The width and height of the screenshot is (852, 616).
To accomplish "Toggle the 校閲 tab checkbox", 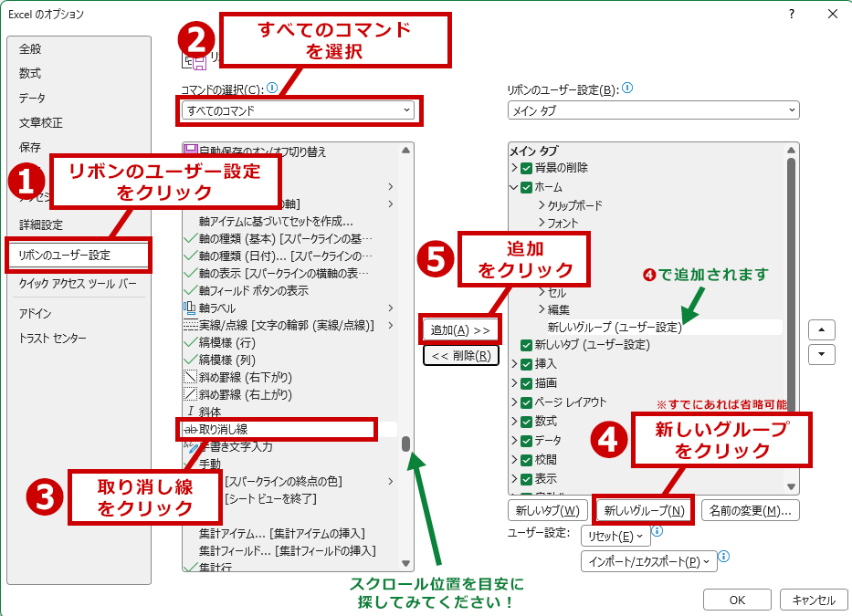I will tap(526, 460).
